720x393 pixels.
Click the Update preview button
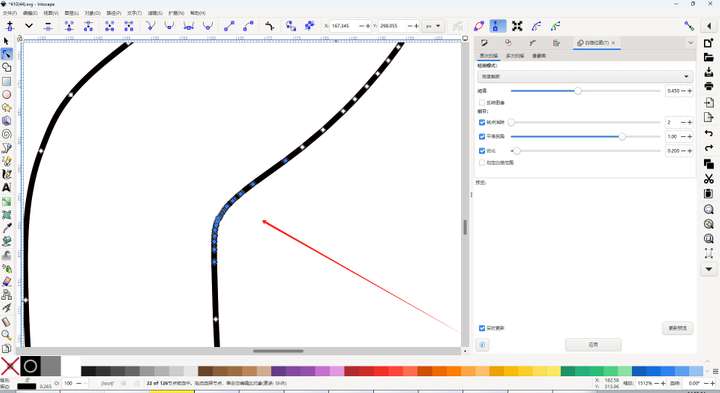678,328
